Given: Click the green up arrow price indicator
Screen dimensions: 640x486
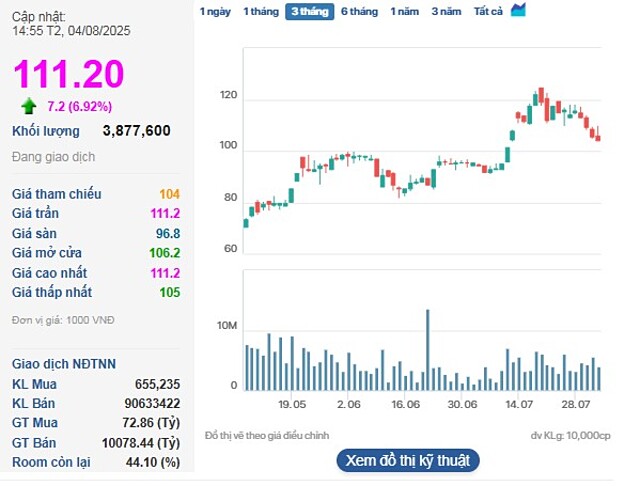Looking at the screenshot, I should pos(28,106).
